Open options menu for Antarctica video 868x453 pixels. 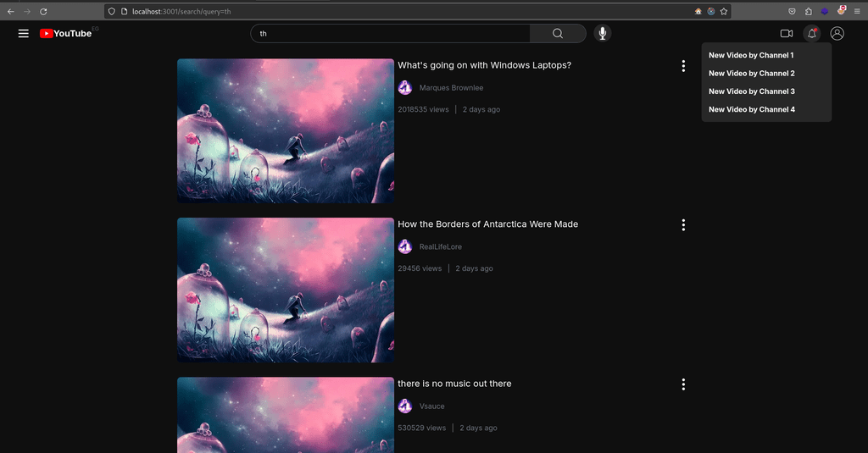(x=683, y=225)
